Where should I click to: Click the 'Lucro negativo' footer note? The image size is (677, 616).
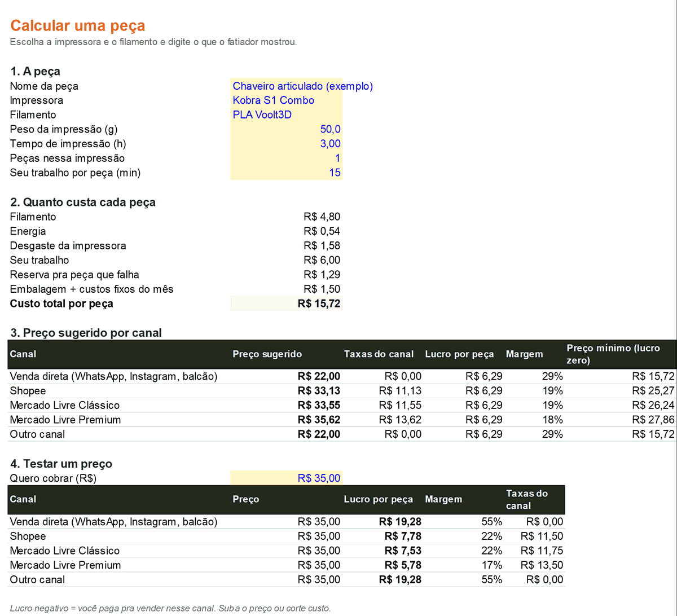point(170,608)
